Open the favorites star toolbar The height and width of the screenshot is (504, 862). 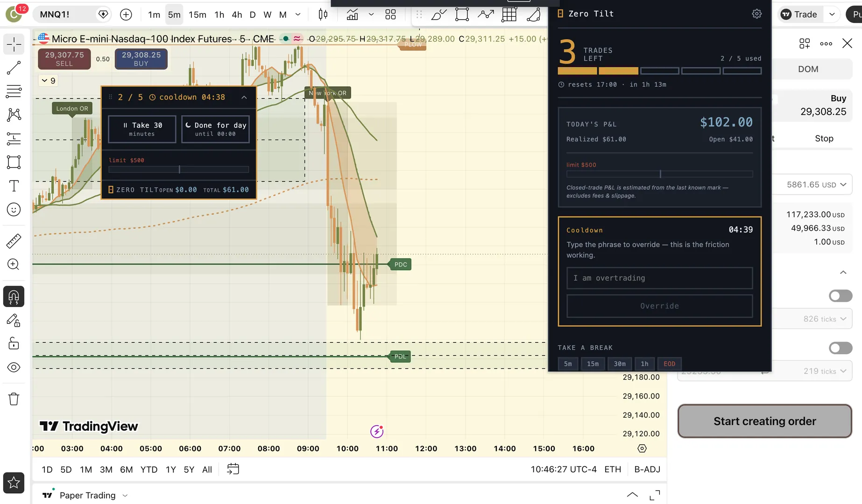pos(14,483)
